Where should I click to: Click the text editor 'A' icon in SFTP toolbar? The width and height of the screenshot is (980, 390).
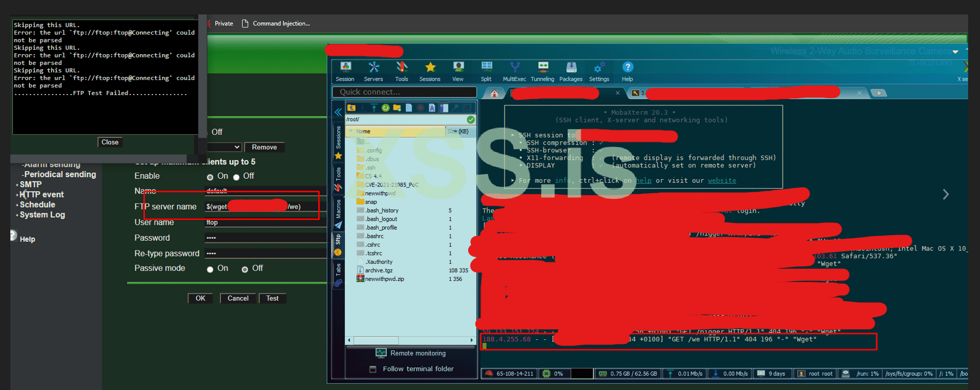coord(432,107)
